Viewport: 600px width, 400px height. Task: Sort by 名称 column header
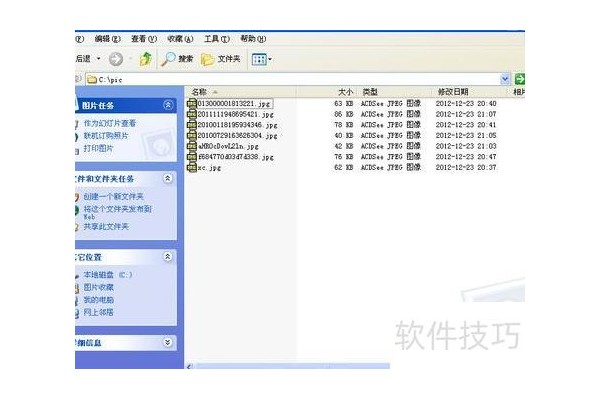tap(241, 92)
